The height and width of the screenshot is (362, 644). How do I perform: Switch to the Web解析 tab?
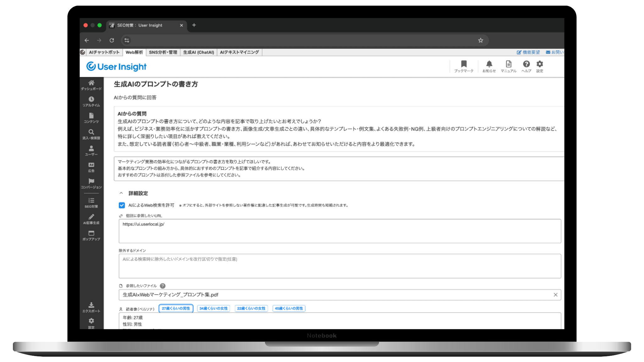point(134,52)
